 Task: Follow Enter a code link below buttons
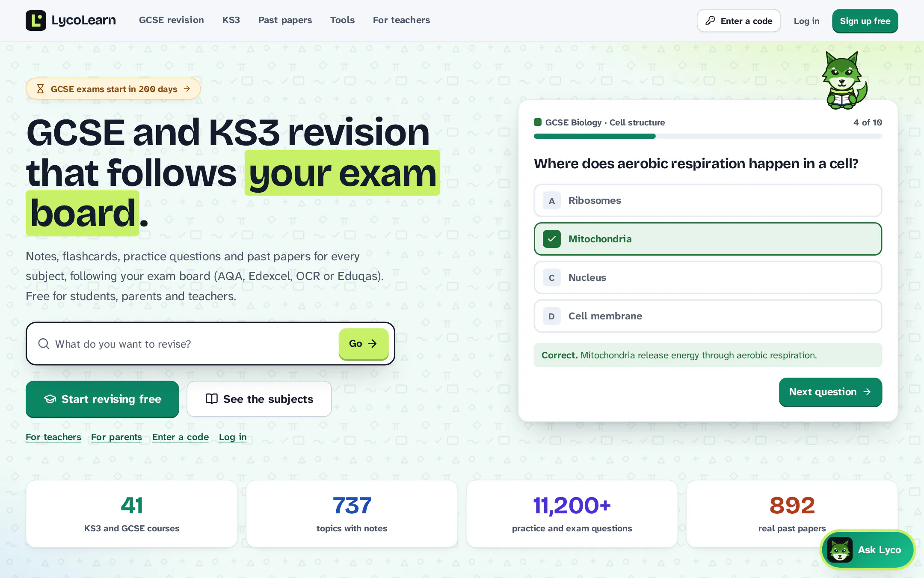point(181,437)
